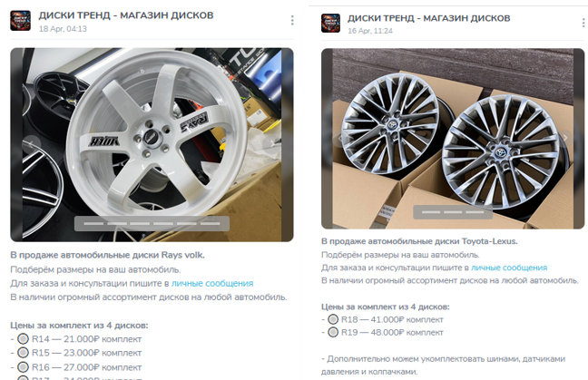Click the wheel emoji icon beside R18 price

click(333, 319)
